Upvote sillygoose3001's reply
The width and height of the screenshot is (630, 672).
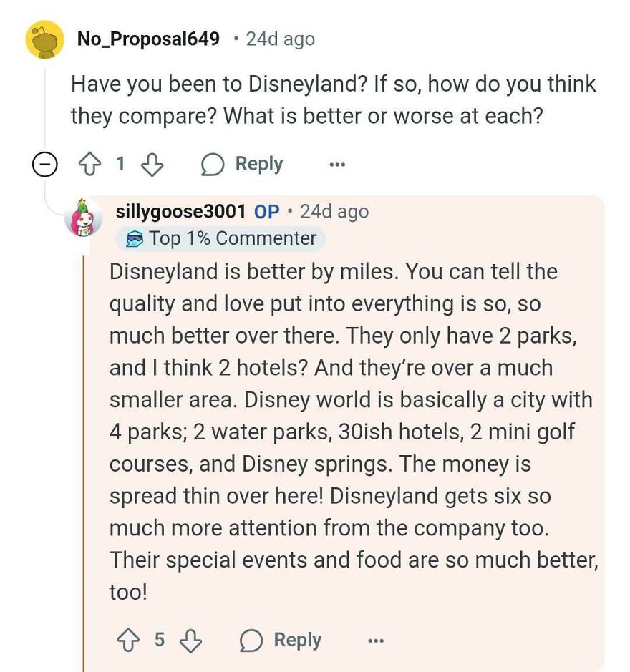click(x=127, y=640)
